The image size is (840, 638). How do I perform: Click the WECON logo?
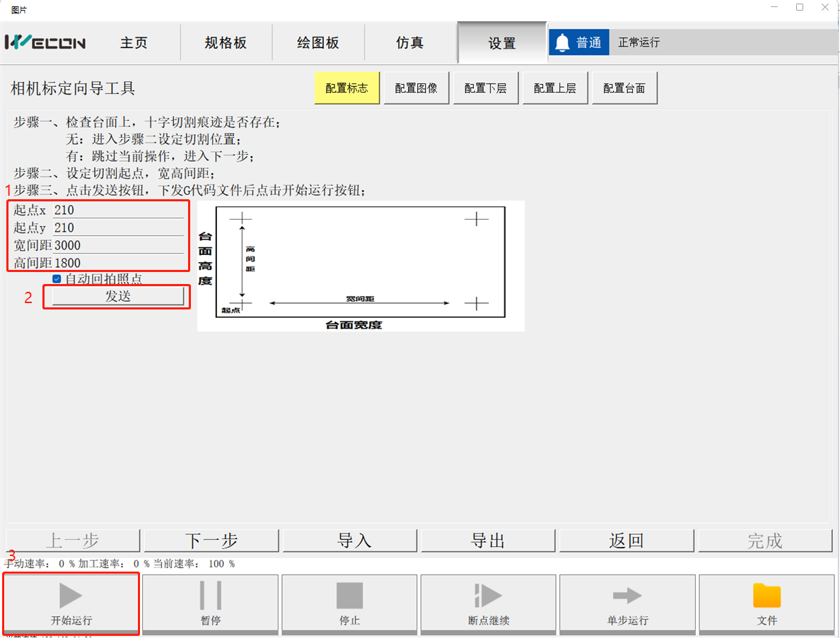tap(45, 42)
